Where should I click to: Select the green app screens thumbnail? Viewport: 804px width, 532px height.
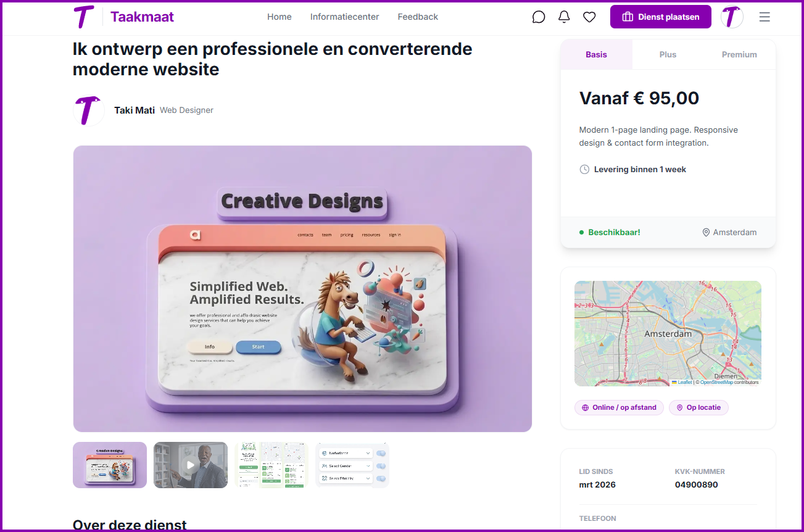point(271,465)
